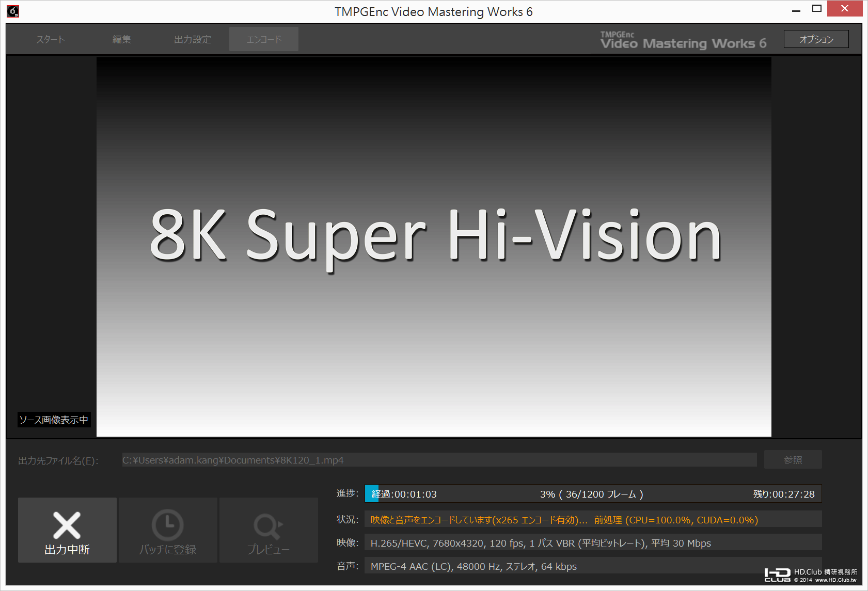Switch to the 編集 tab

[122, 39]
